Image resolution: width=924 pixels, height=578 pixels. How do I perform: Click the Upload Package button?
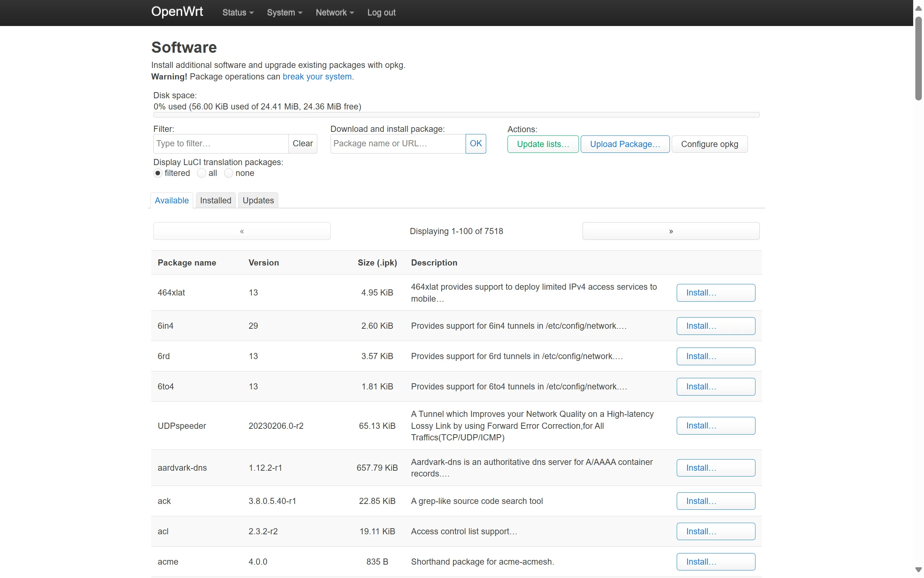pos(625,144)
